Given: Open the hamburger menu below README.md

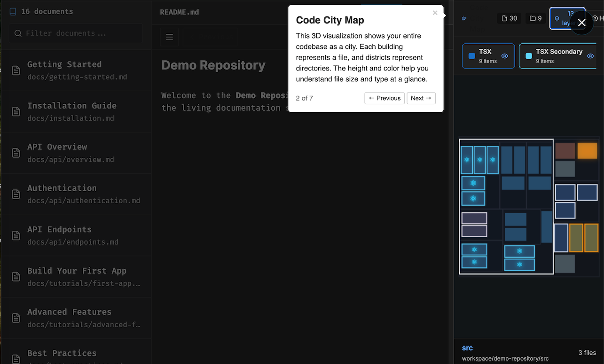Looking at the screenshot, I should 169,37.
